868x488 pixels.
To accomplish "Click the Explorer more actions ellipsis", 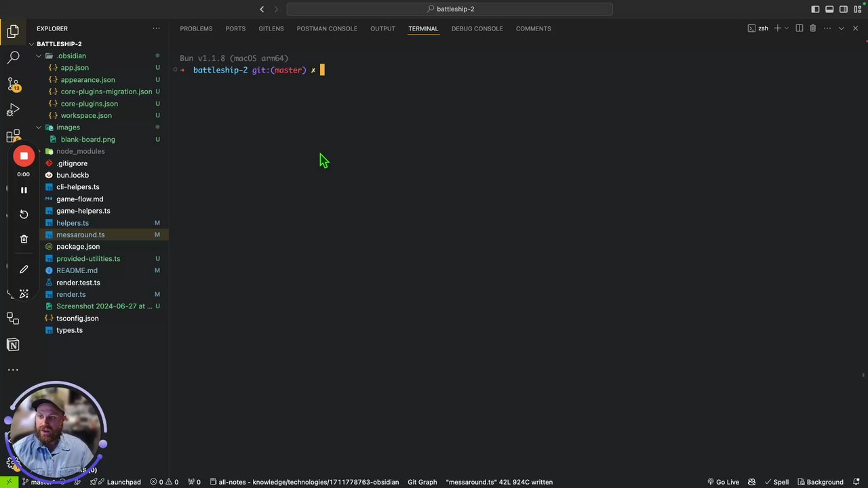I will (x=156, y=28).
